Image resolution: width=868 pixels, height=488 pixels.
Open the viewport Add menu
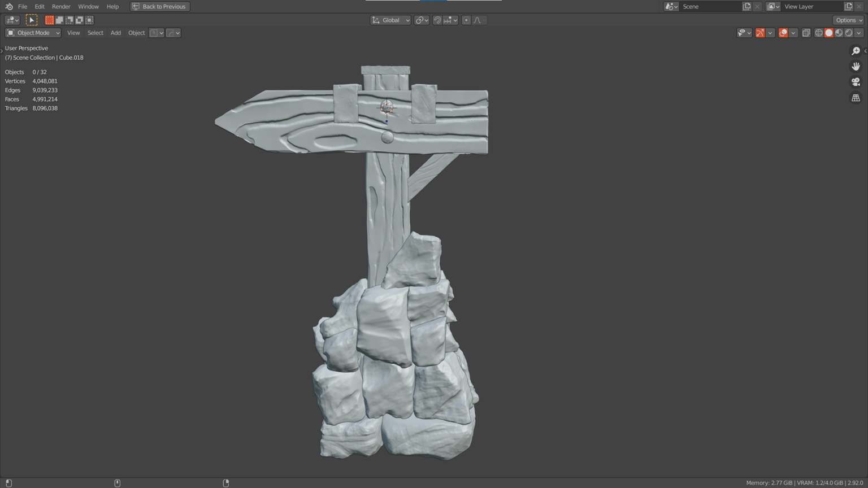point(116,33)
